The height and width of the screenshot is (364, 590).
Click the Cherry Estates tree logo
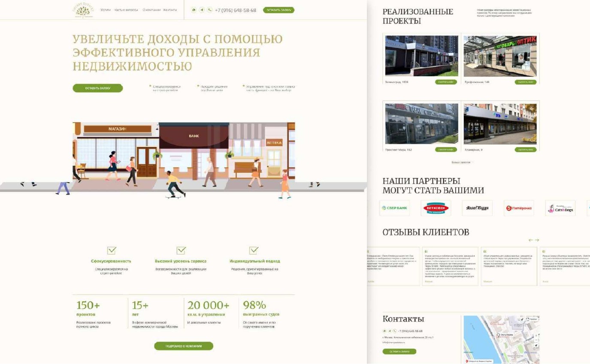click(82, 10)
